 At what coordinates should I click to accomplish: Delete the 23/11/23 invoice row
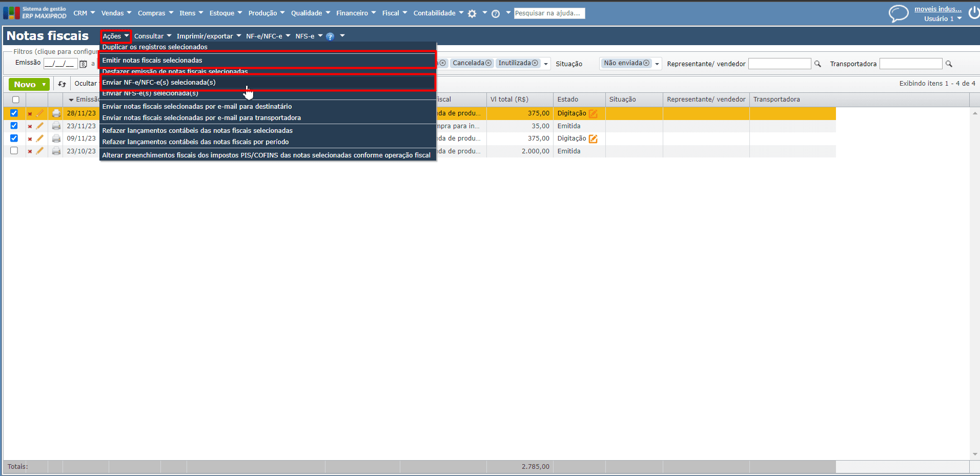click(x=30, y=126)
